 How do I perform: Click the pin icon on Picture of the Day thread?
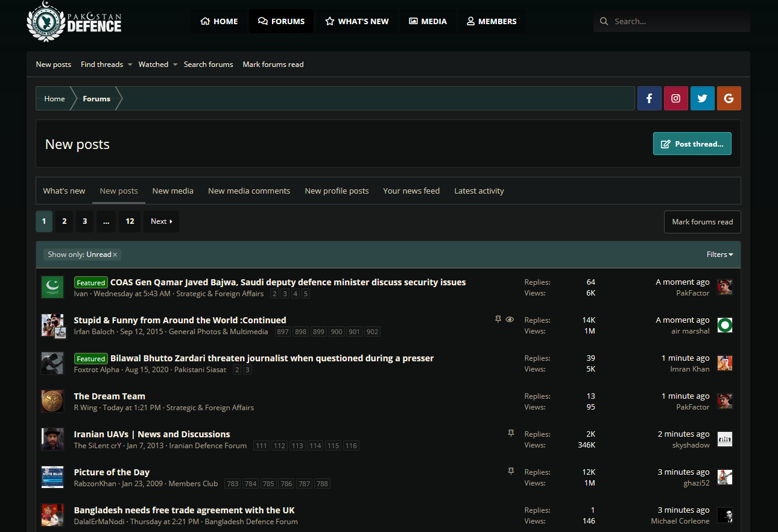tap(511, 472)
